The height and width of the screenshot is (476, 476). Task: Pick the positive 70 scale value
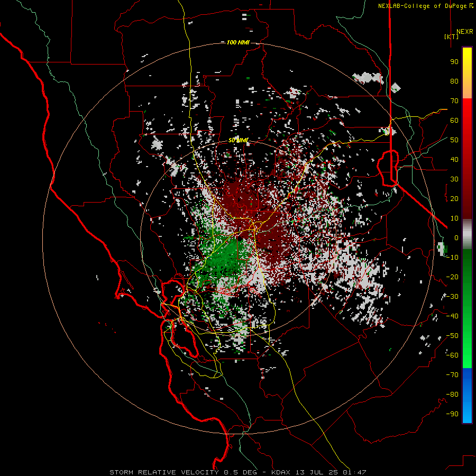point(454,101)
